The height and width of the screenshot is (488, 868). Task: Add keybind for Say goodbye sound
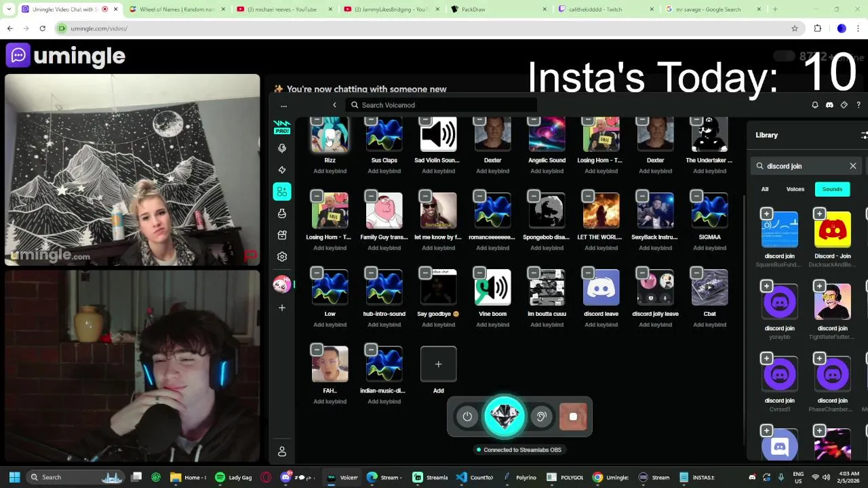(438, 325)
